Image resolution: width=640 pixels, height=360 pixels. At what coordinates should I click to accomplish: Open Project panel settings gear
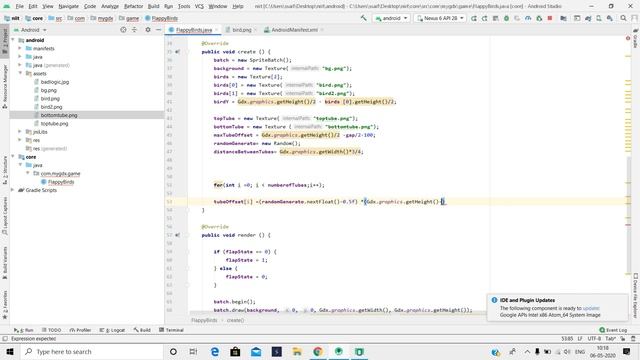148,30
